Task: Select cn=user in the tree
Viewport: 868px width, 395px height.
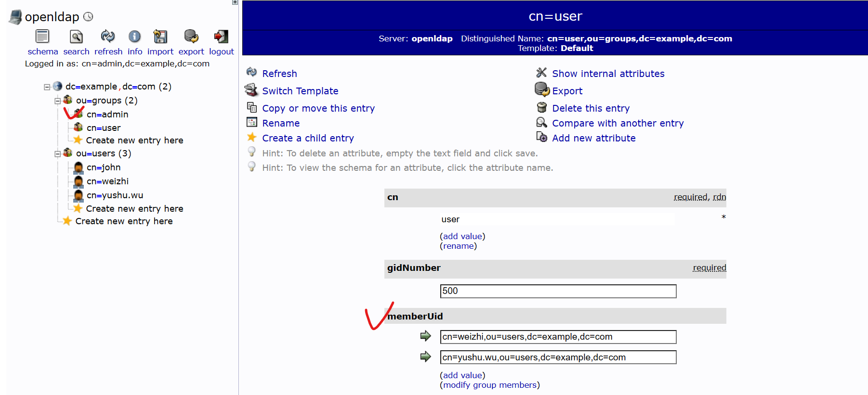Action: click(x=104, y=128)
